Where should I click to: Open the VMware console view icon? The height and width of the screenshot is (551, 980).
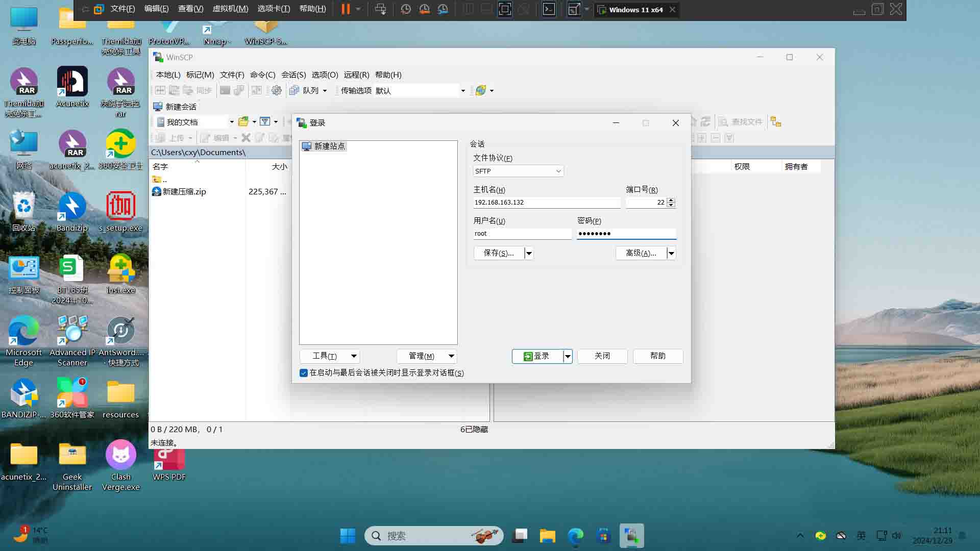(x=549, y=9)
